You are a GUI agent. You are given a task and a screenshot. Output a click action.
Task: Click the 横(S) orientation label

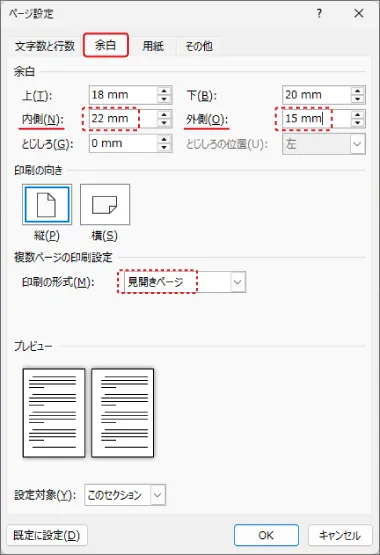(105, 236)
